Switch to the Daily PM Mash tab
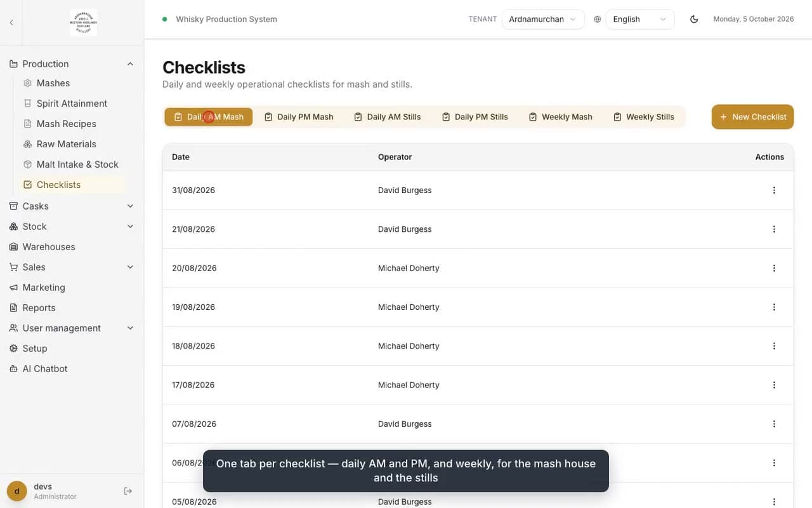This screenshot has width=812, height=508. pos(299,117)
